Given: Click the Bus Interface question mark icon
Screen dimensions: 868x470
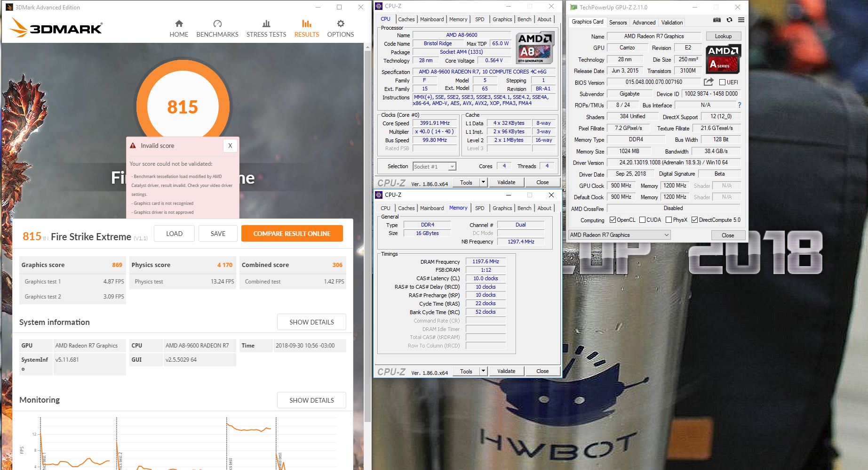Looking at the screenshot, I should [x=740, y=105].
